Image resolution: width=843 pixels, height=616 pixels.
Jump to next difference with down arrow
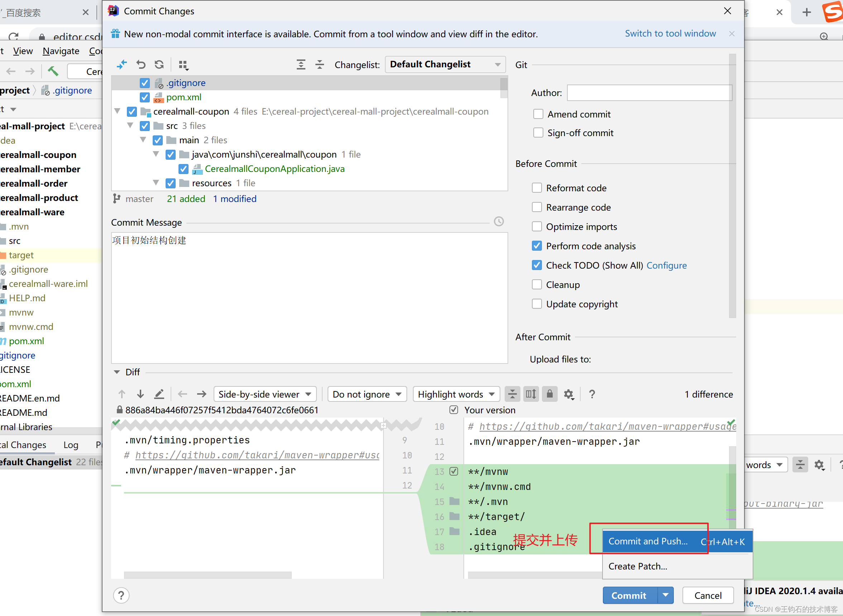140,394
